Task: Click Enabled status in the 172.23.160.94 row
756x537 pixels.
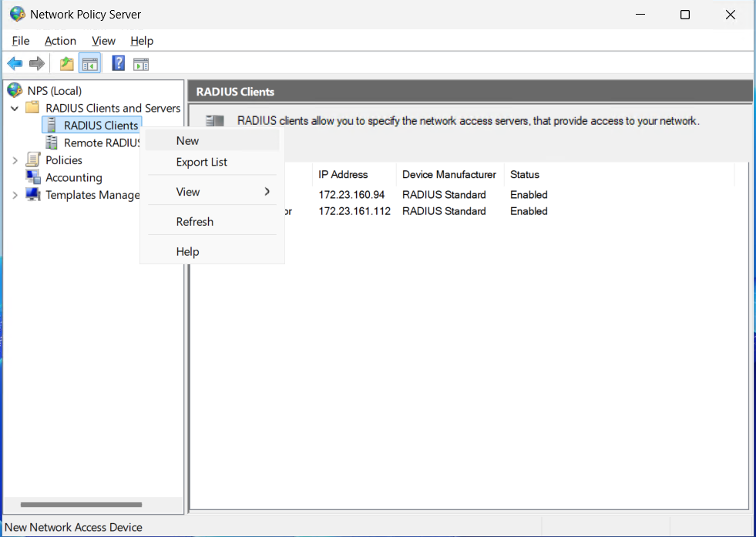Action: tap(529, 195)
